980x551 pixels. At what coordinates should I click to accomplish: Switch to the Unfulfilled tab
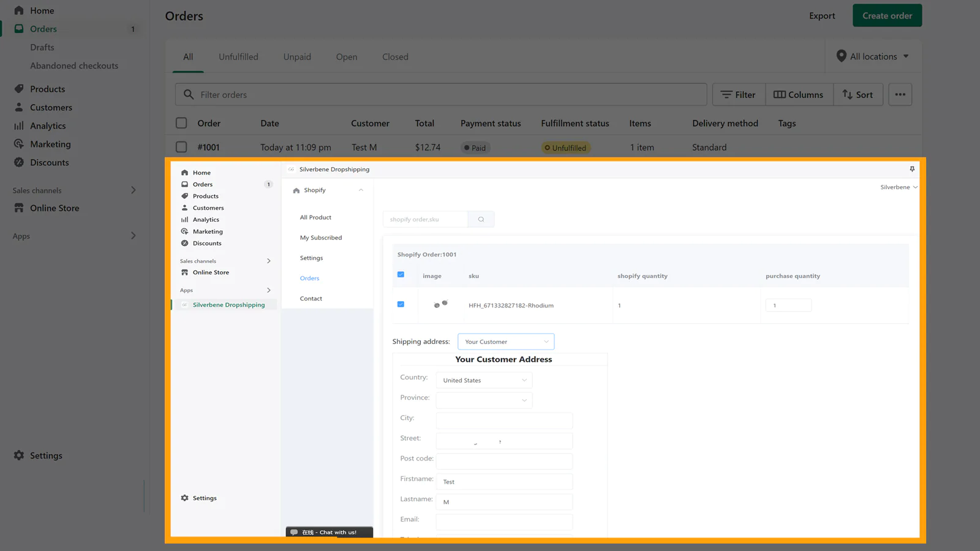pyautogui.click(x=238, y=57)
